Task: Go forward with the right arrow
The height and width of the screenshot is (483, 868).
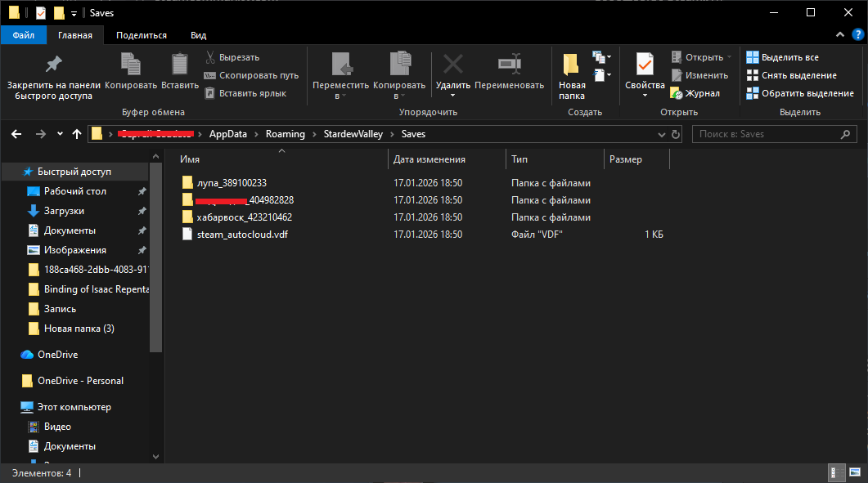Action: point(40,134)
